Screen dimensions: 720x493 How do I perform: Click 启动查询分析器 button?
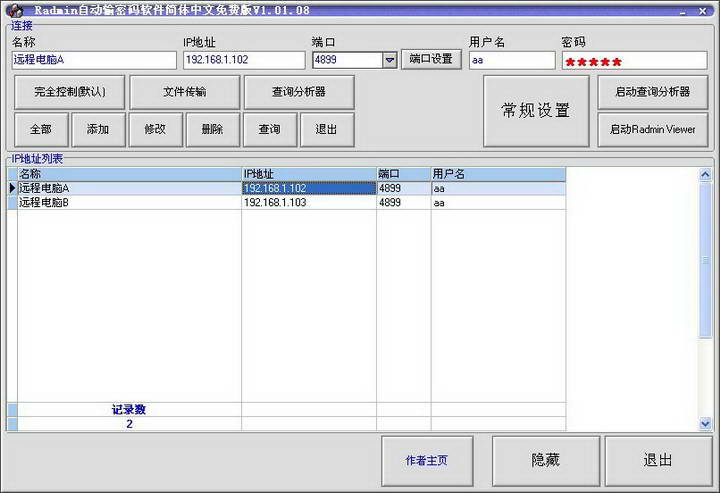pyautogui.click(x=652, y=92)
